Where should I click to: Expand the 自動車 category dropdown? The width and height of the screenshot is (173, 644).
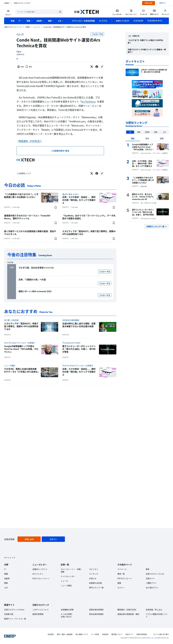40,21
